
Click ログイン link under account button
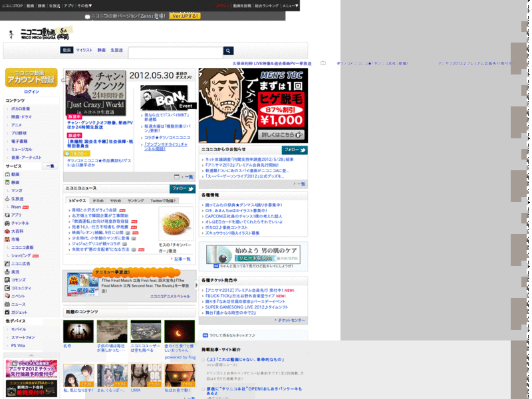pos(31,92)
